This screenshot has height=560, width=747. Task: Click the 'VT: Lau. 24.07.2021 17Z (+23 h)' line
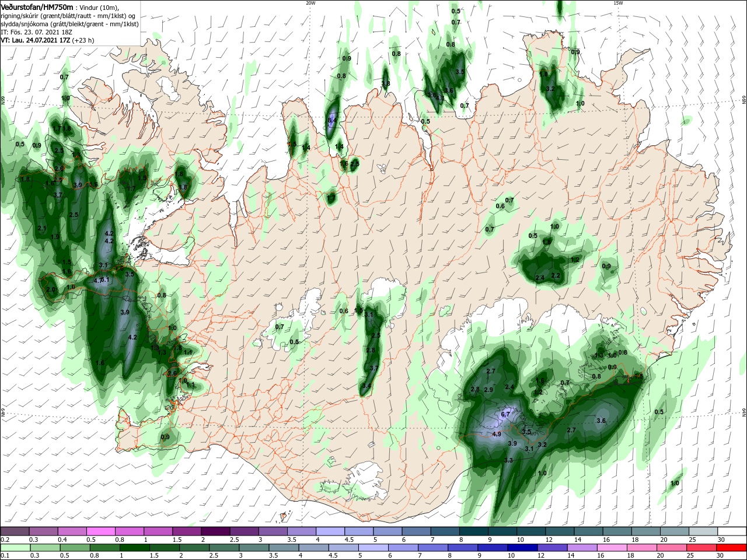pos(47,40)
